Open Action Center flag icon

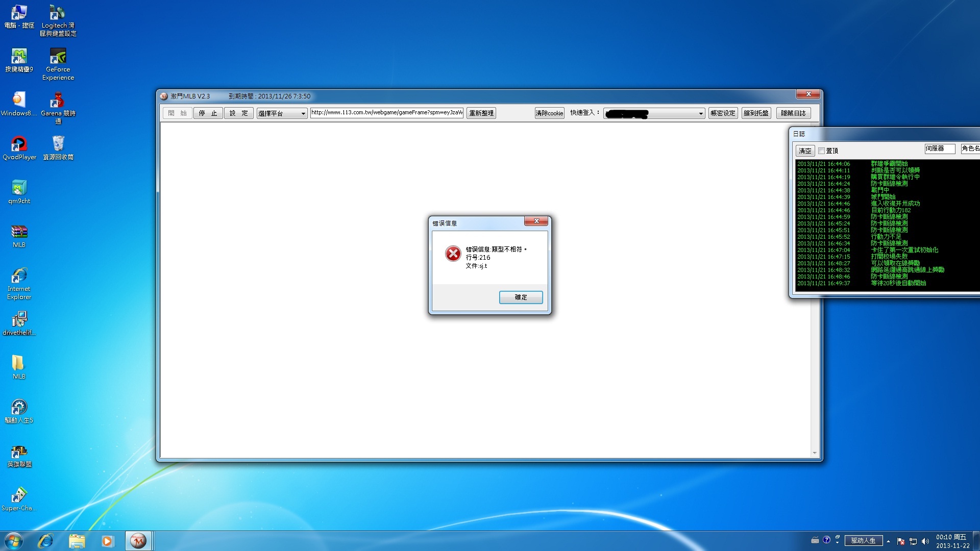point(901,541)
